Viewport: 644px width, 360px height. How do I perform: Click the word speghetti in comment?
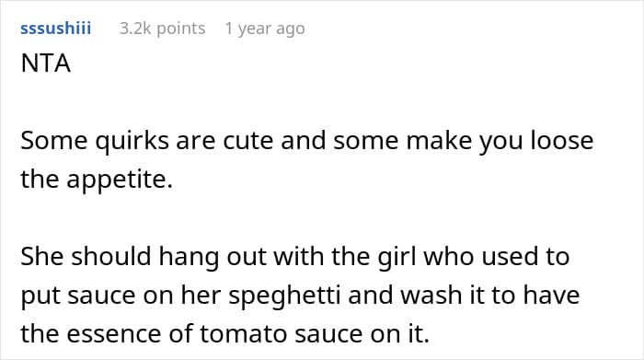point(284,296)
